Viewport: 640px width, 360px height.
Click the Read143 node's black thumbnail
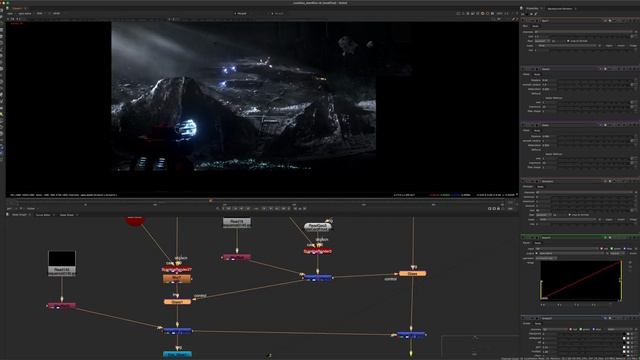[62, 259]
